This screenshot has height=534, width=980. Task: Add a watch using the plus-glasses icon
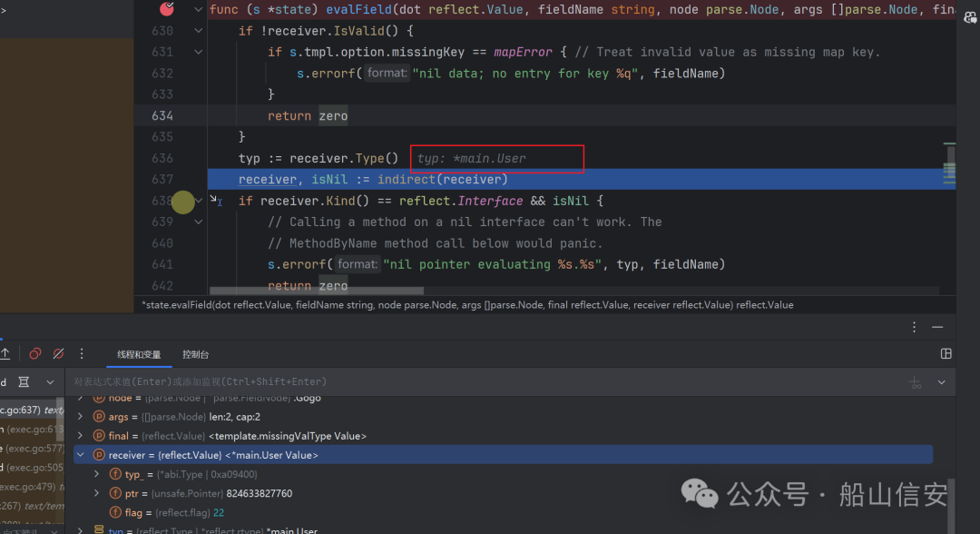click(x=915, y=382)
